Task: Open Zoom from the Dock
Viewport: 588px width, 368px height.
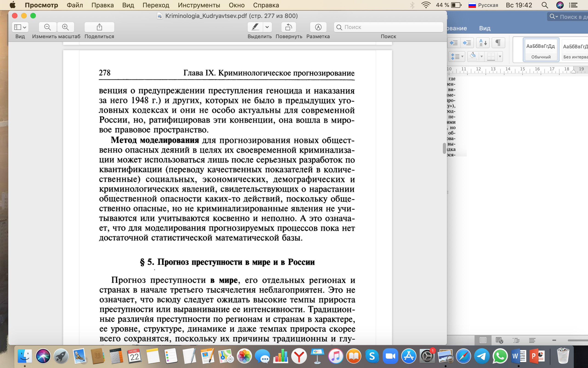Action: (x=390, y=356)
